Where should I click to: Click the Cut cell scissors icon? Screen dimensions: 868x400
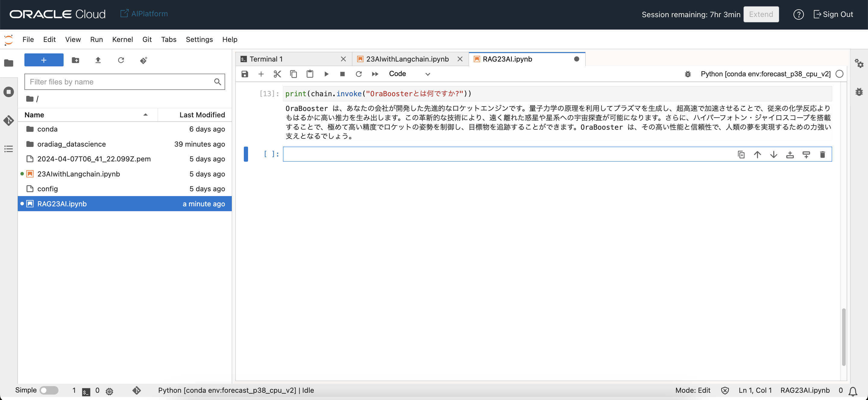click(x=277, y=74)
